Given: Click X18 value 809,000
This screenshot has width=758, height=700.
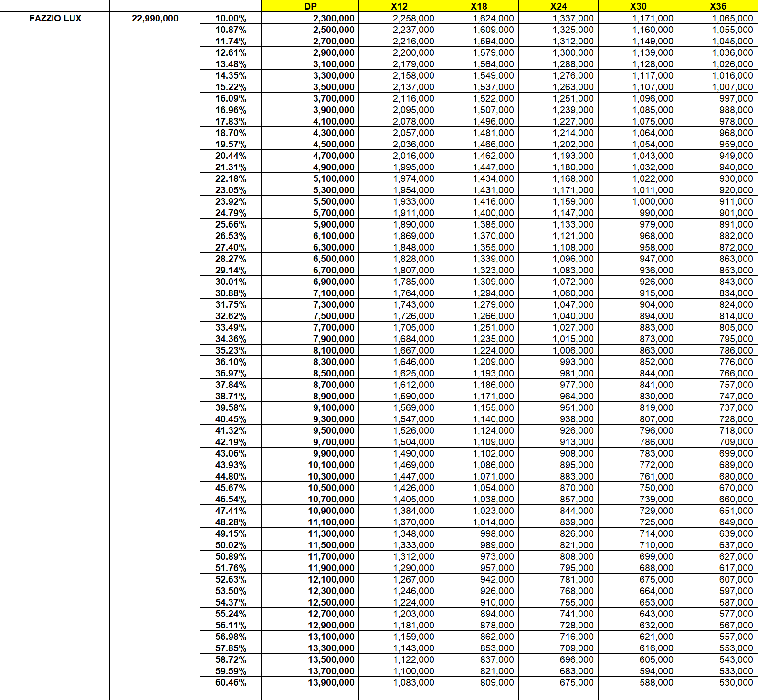Looking at the screenshot, I should tap(479, 682).
